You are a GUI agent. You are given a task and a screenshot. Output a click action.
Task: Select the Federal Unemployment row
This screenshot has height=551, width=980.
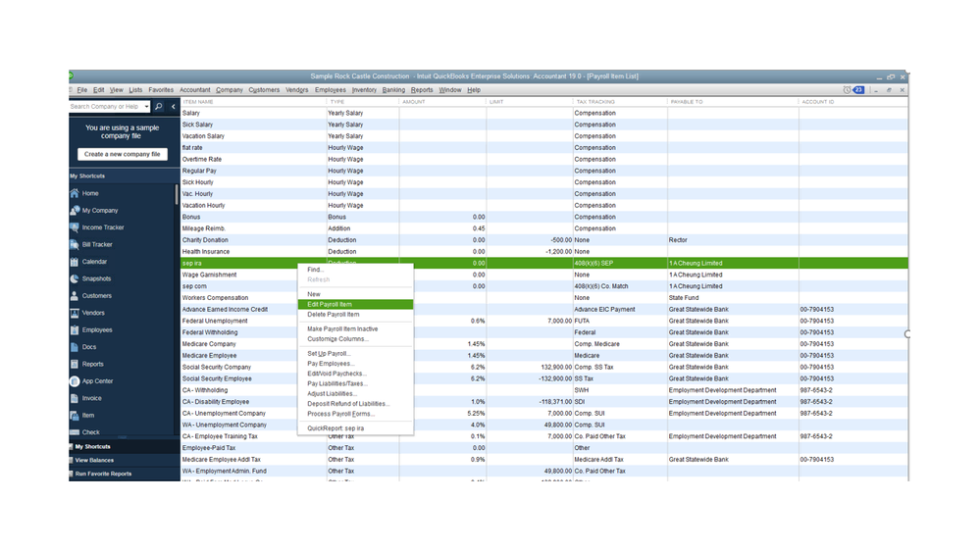tap(543, 322)
